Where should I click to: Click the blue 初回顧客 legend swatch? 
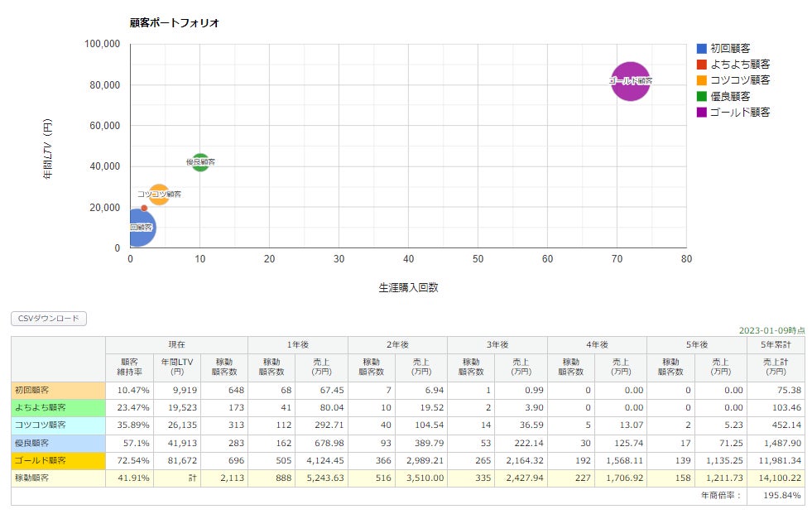pyautogui.click(x=702, y=49)
